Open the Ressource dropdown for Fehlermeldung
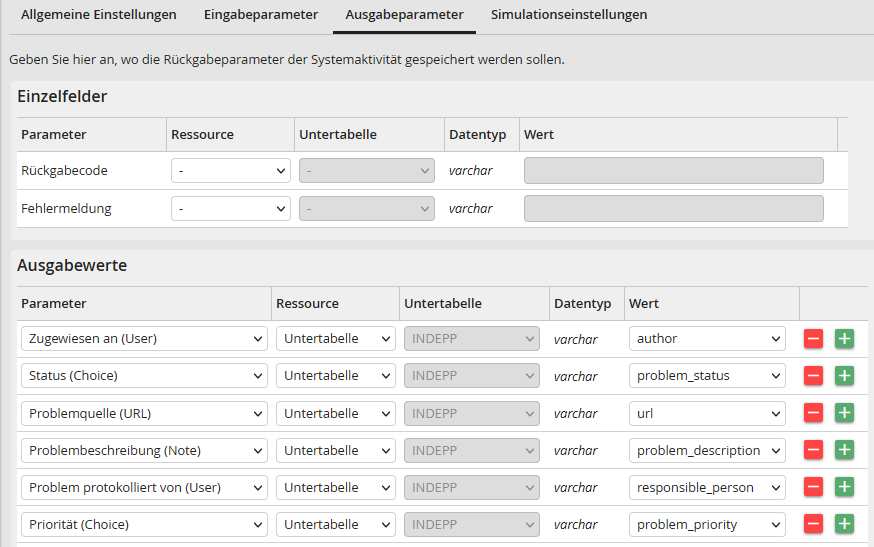The image size is (874, 547). [x=231, y=209]
